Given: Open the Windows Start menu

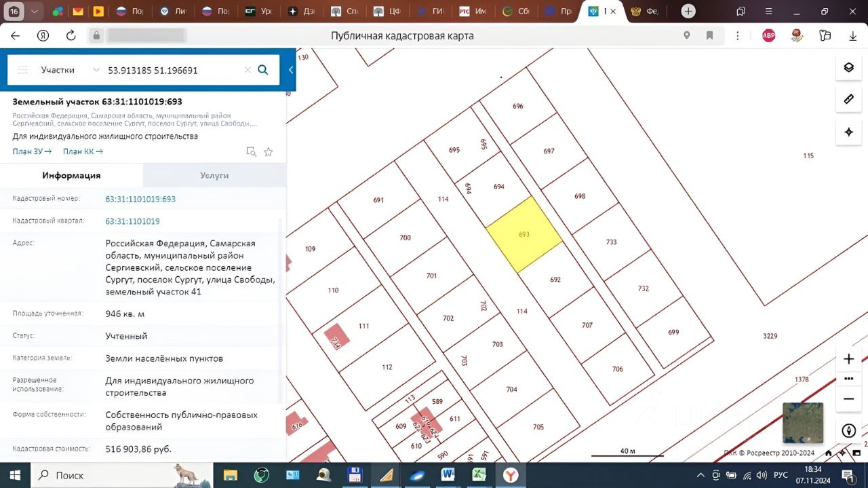Looking at the screenshot, I should point(15,475).
